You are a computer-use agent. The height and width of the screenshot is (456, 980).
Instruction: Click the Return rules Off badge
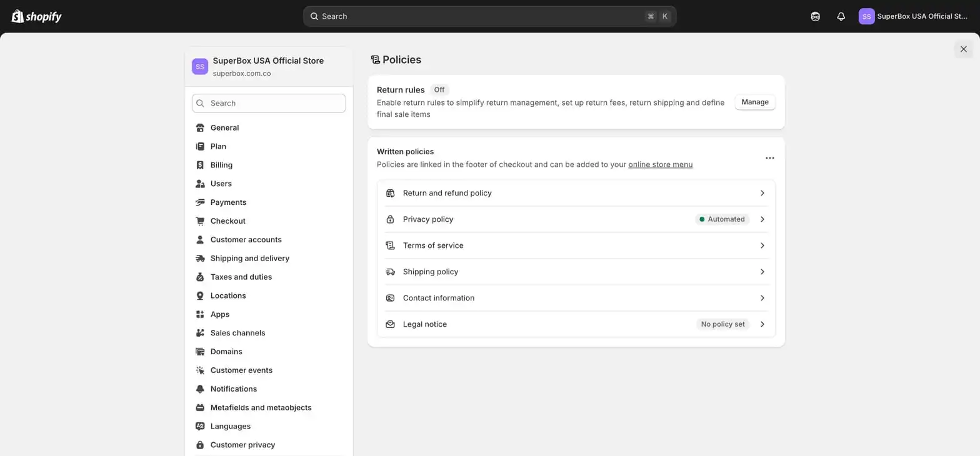tap(439, 90)
